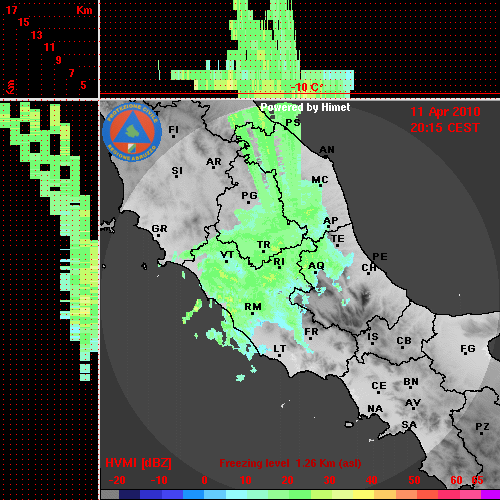
Task: Click the rotated 'km' axis label
Action: pyautogui.click(x=11, y=87)
